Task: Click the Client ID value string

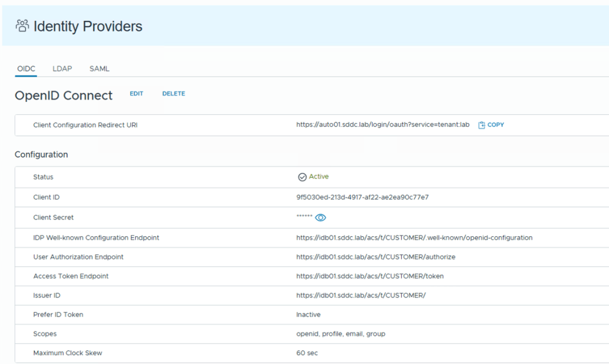Action: pyautogui.click(x=362, y=197)
